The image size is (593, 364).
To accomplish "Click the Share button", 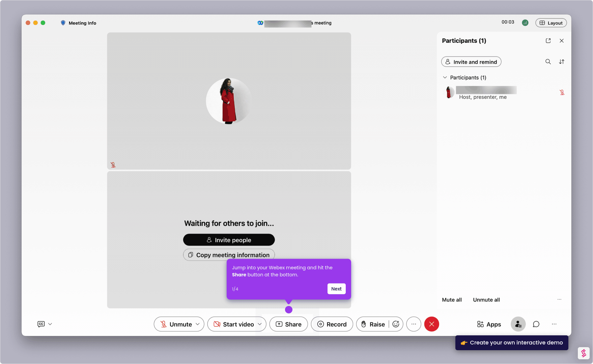I will coord(289,324).
